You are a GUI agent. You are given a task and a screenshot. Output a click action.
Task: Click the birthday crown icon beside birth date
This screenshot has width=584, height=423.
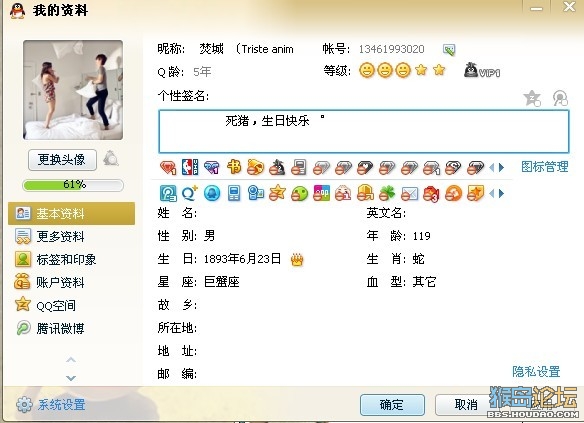(x=297, y=260)
